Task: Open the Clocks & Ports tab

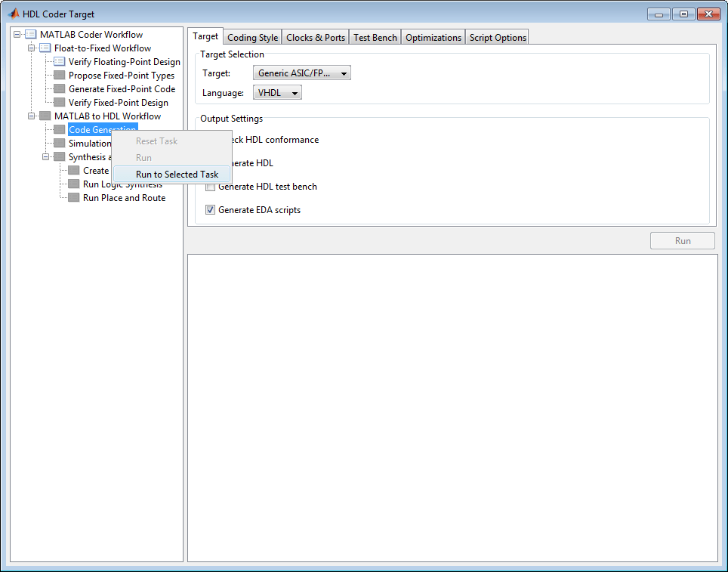Action: [316, 38]
